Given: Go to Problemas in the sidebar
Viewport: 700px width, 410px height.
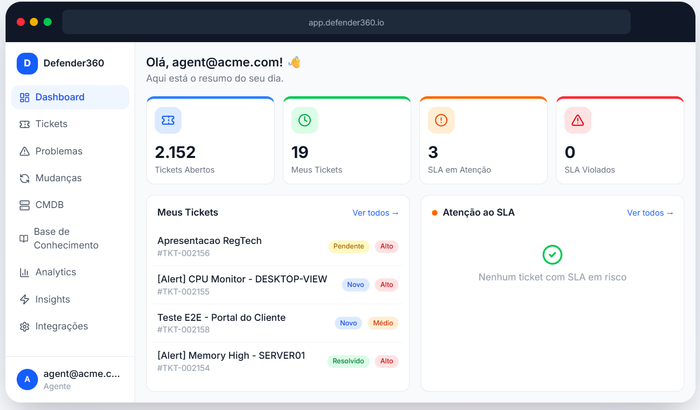Looking at the screenshot, I should pyautogui.click(x=58, y=151).
